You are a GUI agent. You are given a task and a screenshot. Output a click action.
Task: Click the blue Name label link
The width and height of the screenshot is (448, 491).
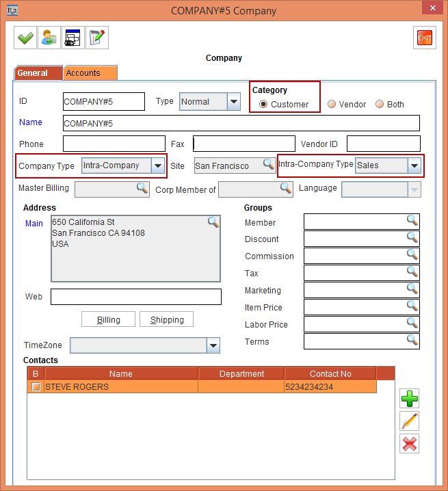tap(31, 122)
